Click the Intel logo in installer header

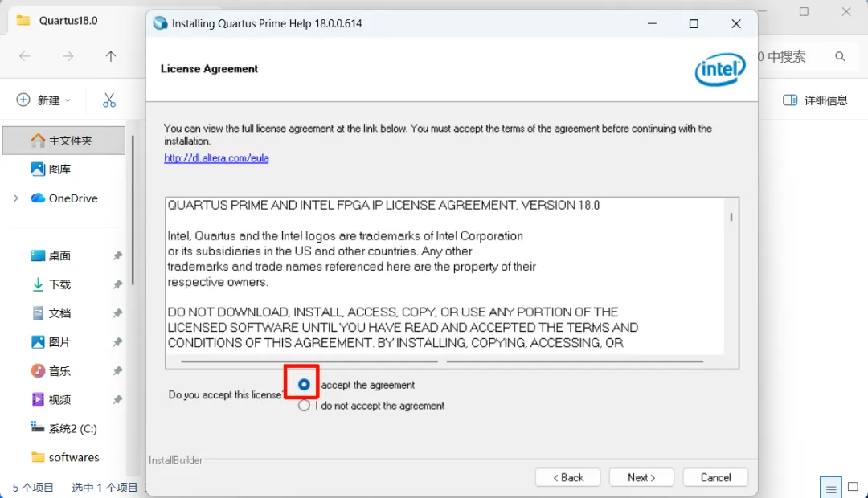point(719,69)
